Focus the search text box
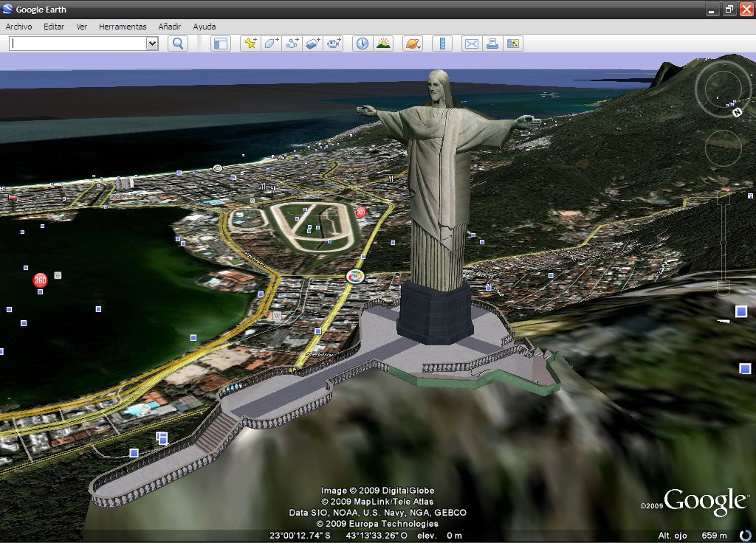756x543 pixels. point(78,44)
